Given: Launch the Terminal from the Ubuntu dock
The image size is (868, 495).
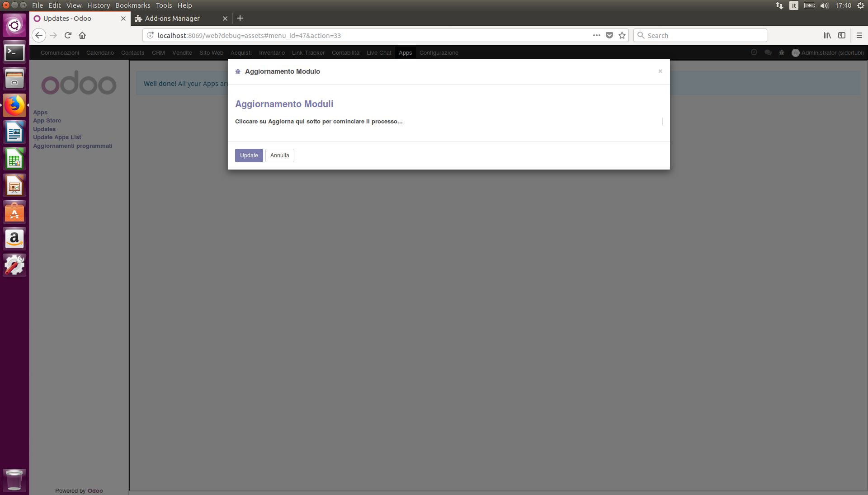Looking at the screenshot, I should (x=14, y=52).
